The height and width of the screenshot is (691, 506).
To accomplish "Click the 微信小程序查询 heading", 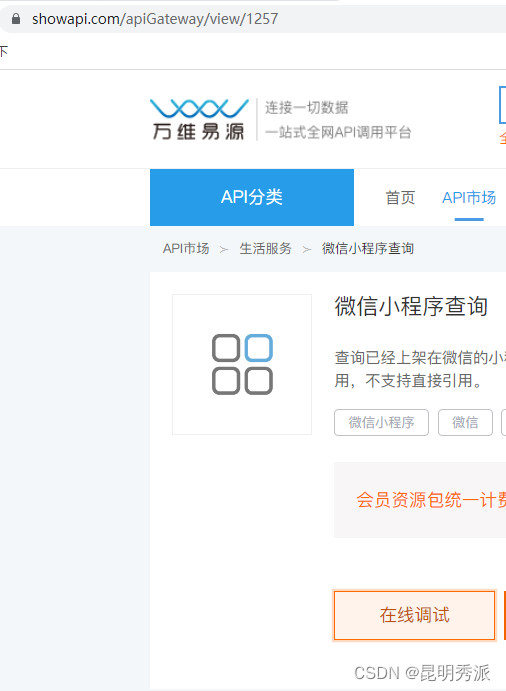I will (411, 306).
